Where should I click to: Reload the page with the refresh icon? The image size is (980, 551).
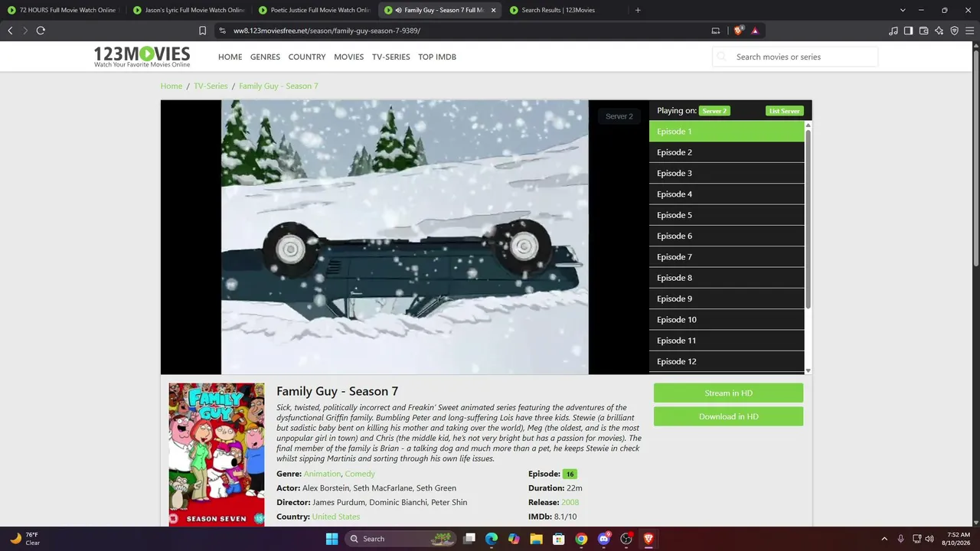click(x=41, y=31)
